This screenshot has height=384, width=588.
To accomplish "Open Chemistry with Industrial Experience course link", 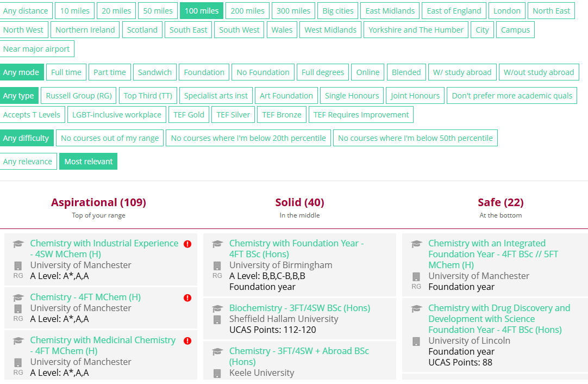I will 104,249.
